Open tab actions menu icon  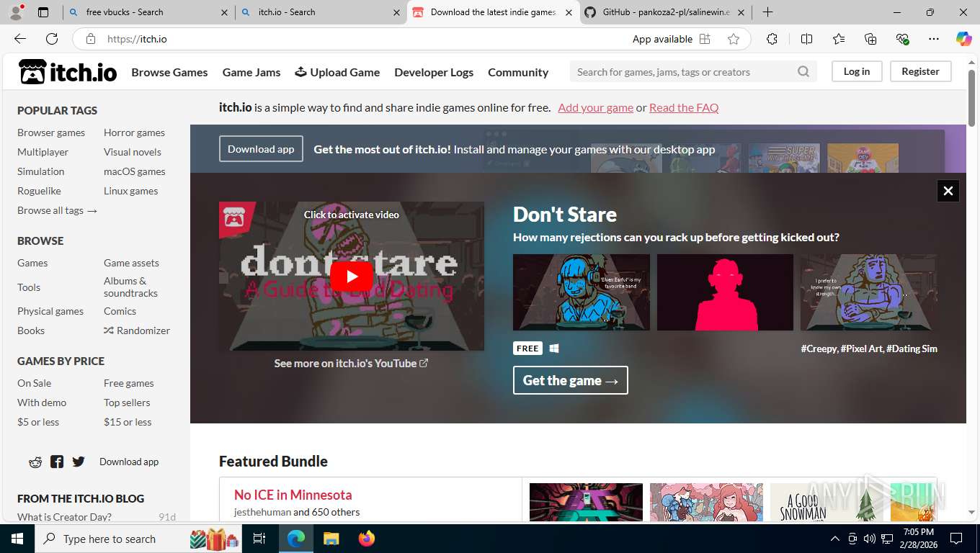pyautogui.click(x=43, y=12)
